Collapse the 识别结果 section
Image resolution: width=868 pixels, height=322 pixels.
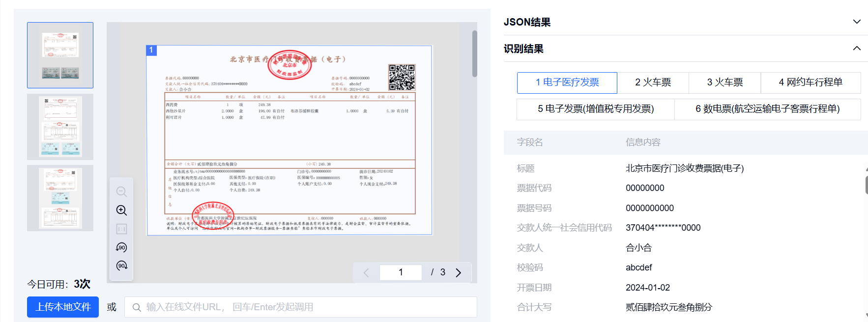[857, 48]
